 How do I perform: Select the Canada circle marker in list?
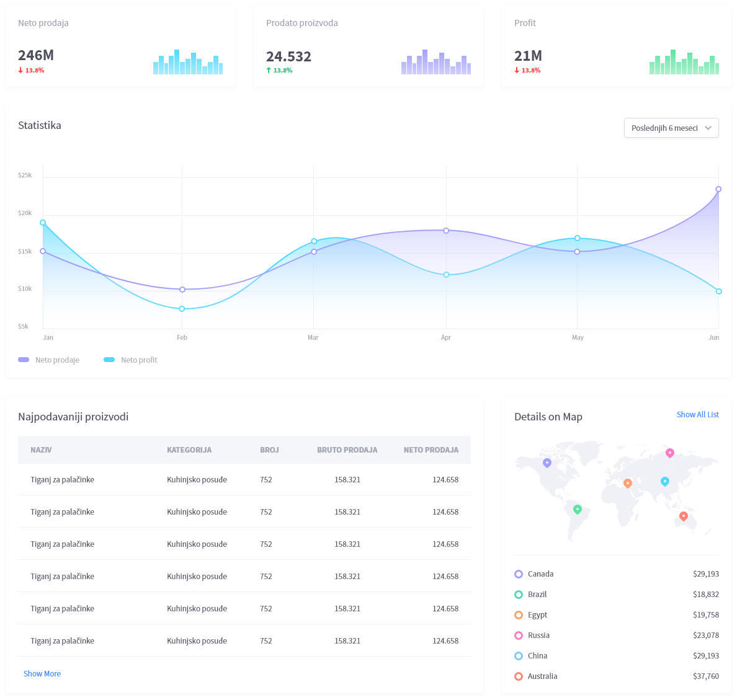pos(519,574)
